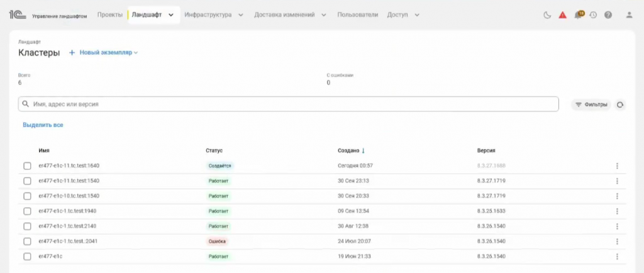Open the Фильтры button
Screen dimensions: 644x273
591,104
